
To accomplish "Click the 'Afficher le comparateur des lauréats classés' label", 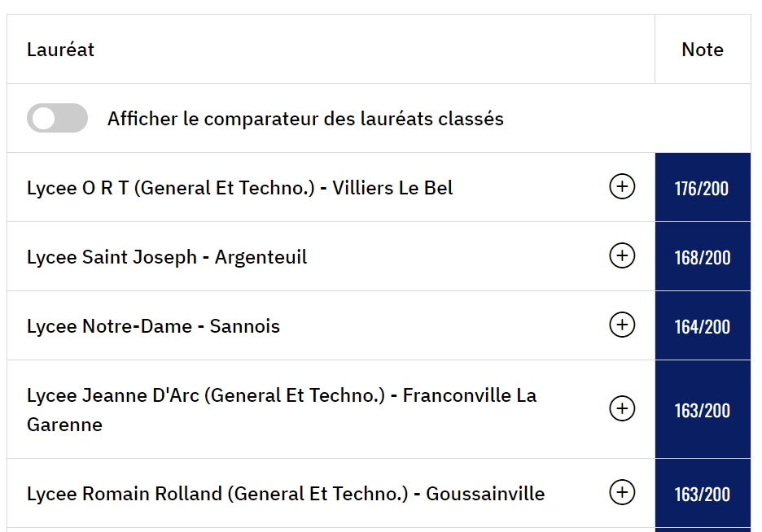I will point(305,119).
